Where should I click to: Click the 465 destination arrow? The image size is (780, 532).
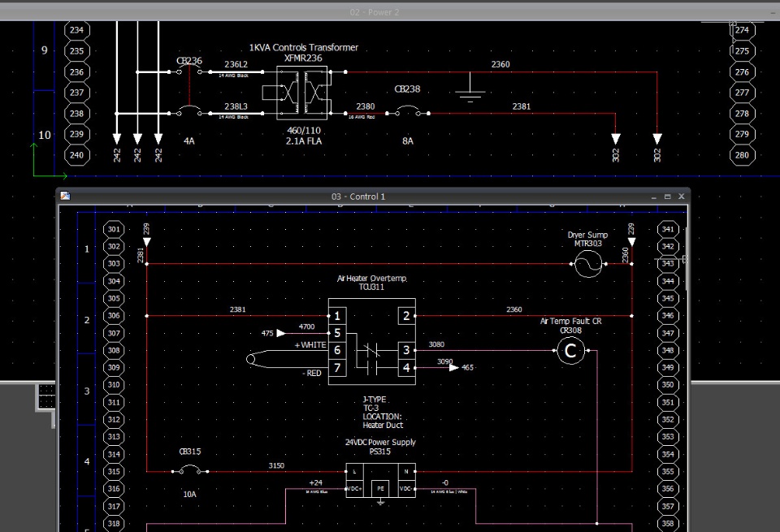point(453,368)
